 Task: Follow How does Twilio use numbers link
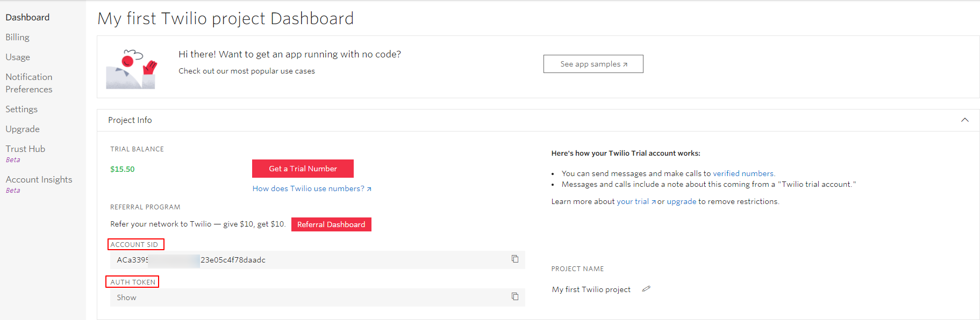click(x=312, y=188)
